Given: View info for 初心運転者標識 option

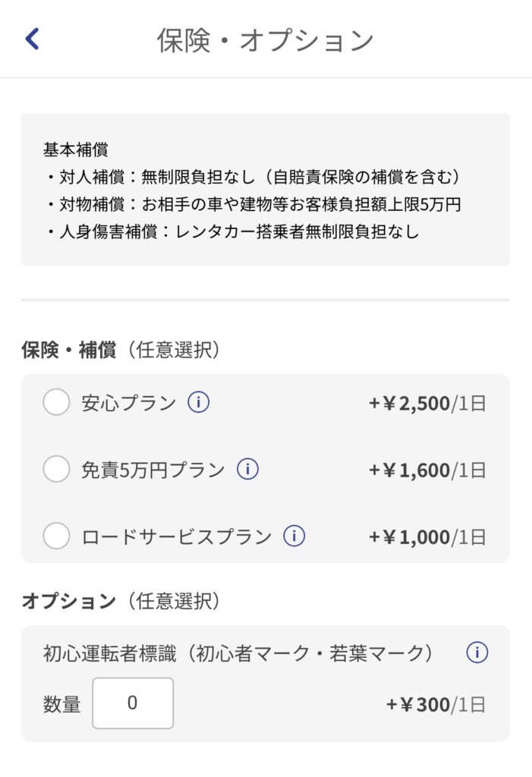Looking at the screenshot, I should pyautogui.click(x=477, y=653).
